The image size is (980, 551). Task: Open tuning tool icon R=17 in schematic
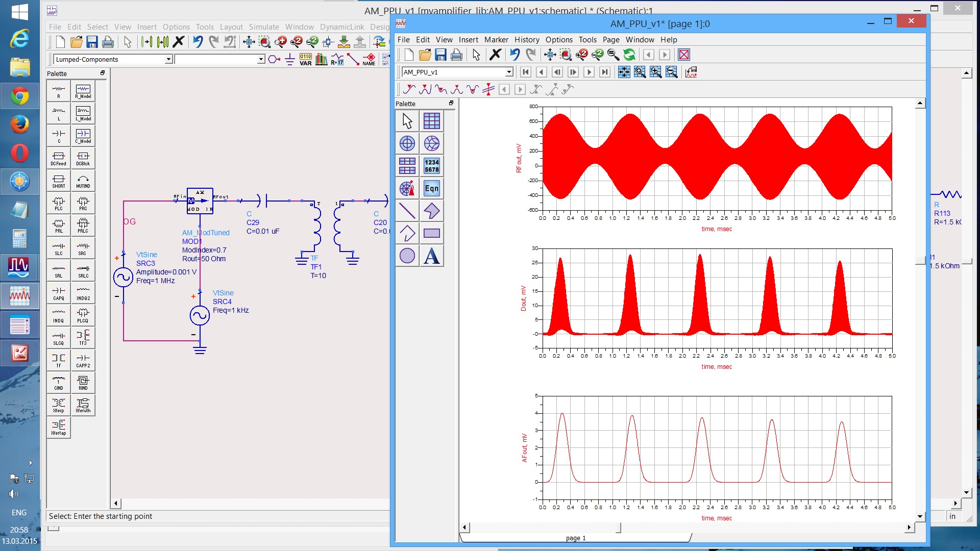click(x=337, y=59)
